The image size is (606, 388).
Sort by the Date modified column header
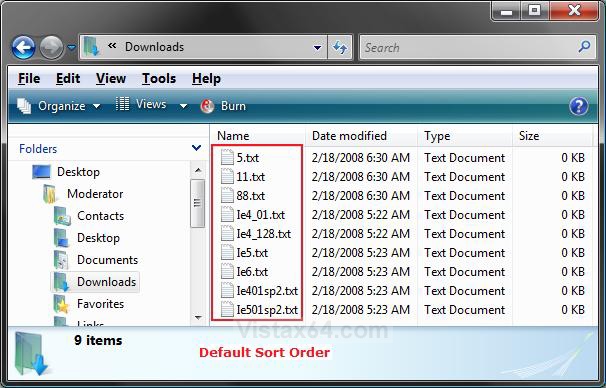[x=361, y=136]
